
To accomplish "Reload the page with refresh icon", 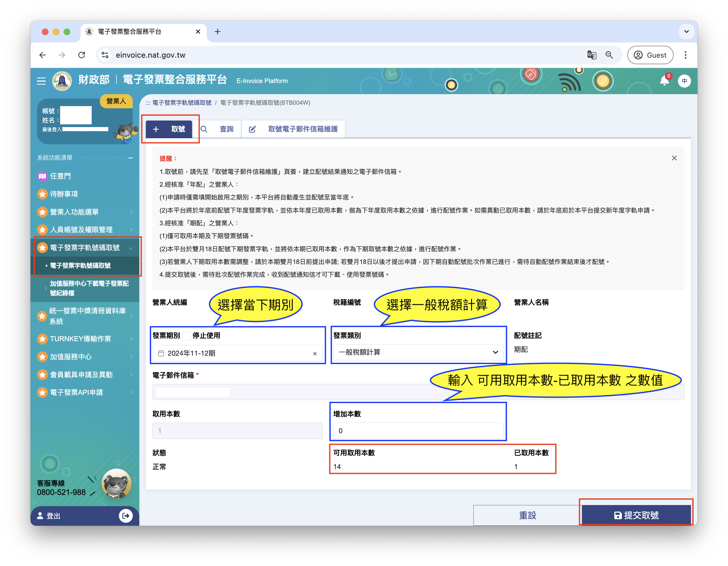I will click(82, 55).
